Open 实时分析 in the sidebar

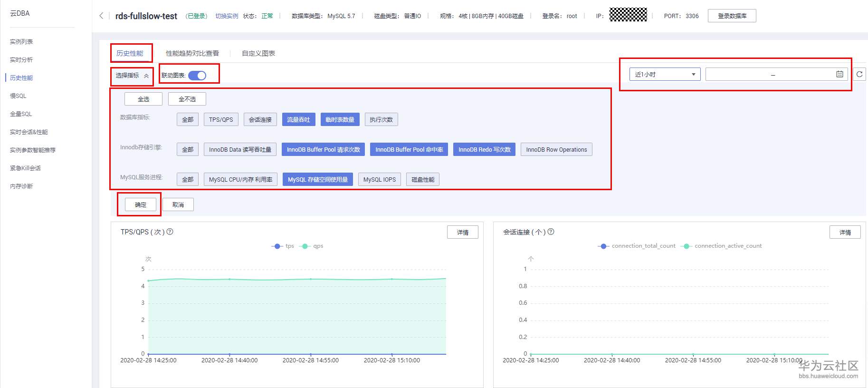pyautogui.click(x=21, y=59)
